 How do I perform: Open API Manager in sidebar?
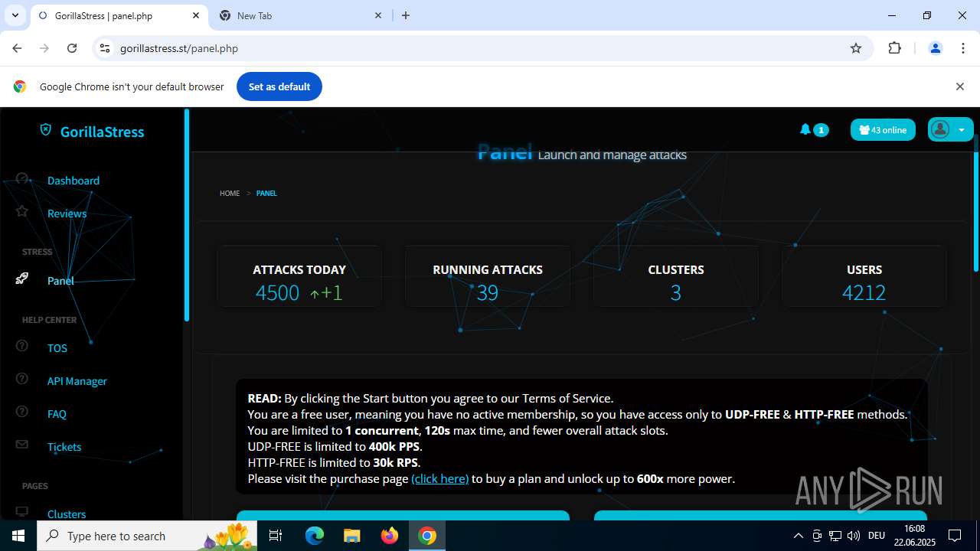tap(77, 381)
